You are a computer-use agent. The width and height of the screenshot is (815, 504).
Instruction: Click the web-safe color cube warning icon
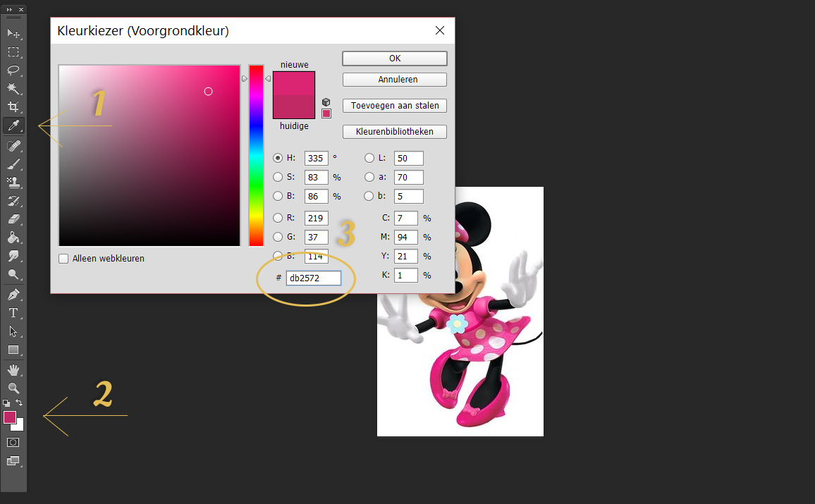pyautogui.click(x=326, y=102)
